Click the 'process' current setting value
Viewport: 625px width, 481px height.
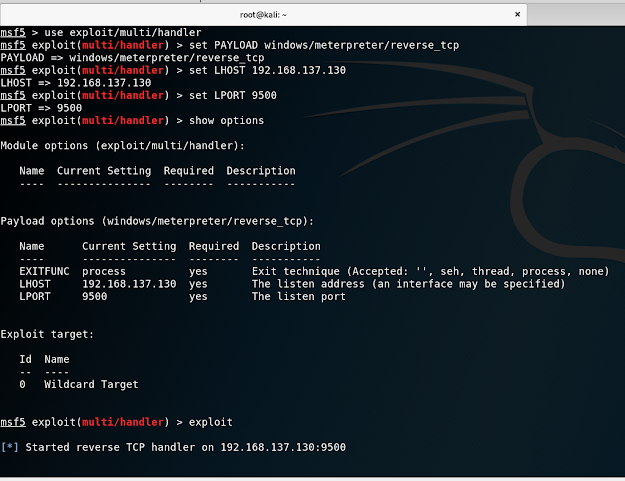pyautogui.click(x=104, y=272)
